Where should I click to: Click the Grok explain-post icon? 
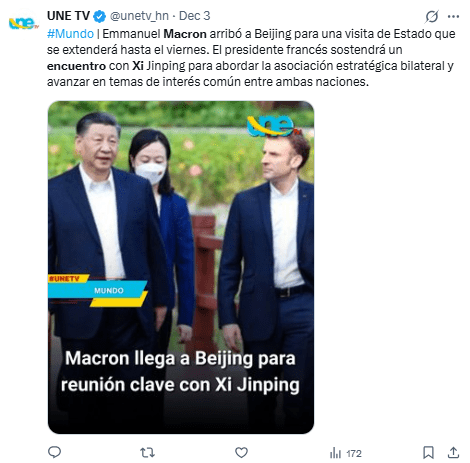pos(432,16)
